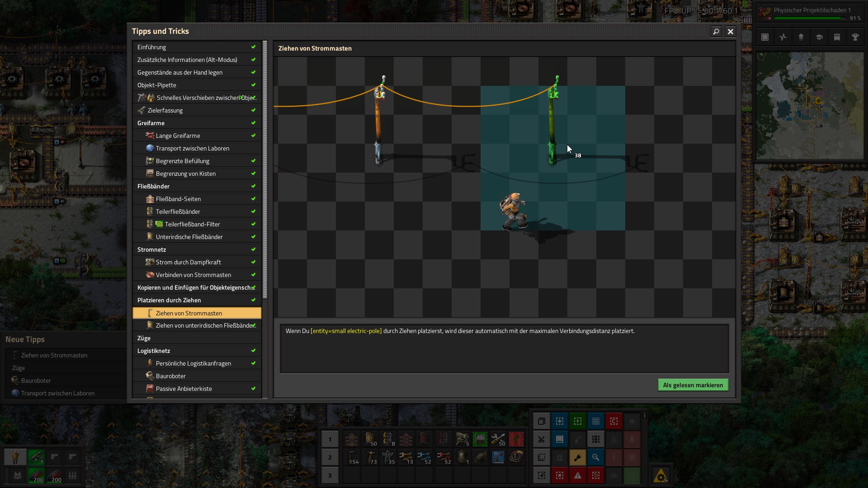The width and height of the screenshot is (868, 488).
Task: Select 'Begrenzte Befüllung' tip
Action: coord(197,161)
